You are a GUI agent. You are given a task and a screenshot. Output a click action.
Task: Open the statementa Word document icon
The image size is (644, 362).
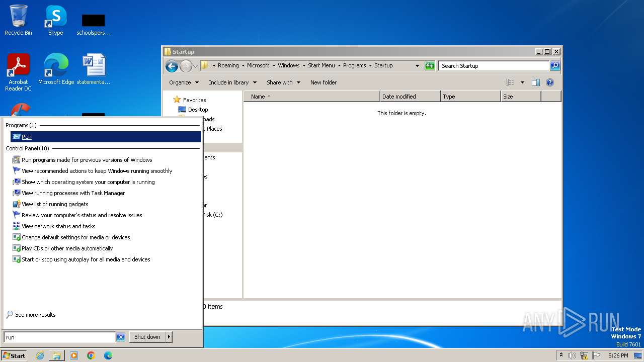pyautogui.click(x=94, y=69)
